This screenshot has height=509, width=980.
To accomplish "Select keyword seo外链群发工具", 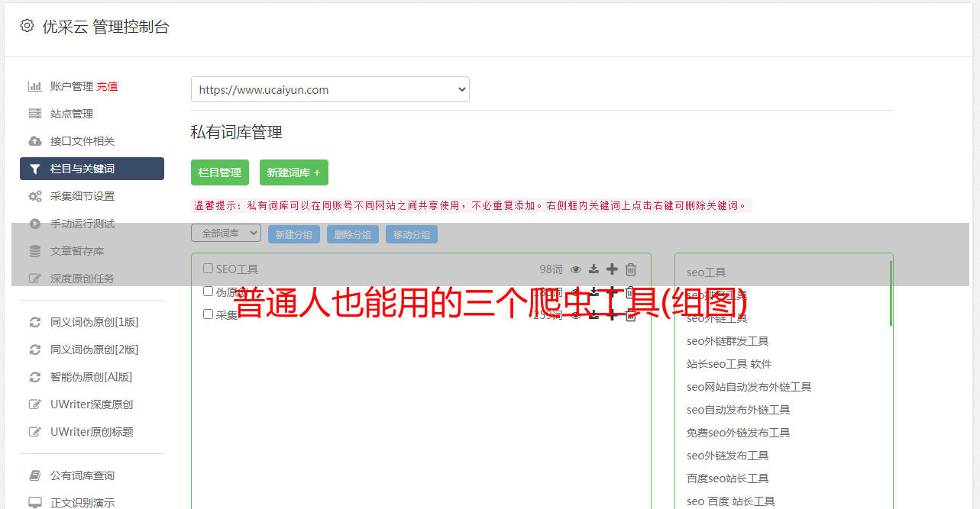I will pos(728,341).
